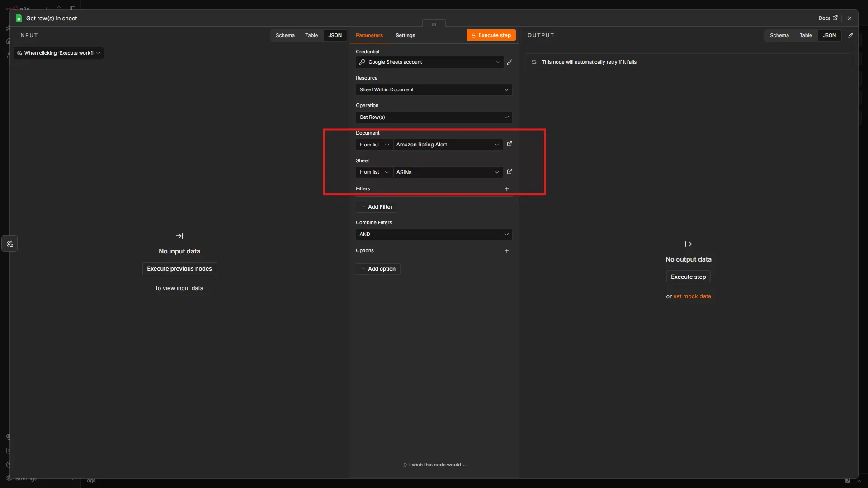Open the Combine Filters AND dropdown
The image size is (868, 488).
point(434,235)
